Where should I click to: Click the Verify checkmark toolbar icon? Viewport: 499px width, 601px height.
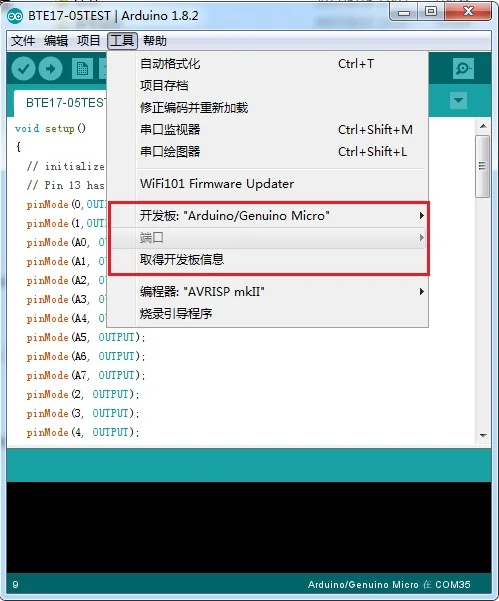click(x=23, y=69)
